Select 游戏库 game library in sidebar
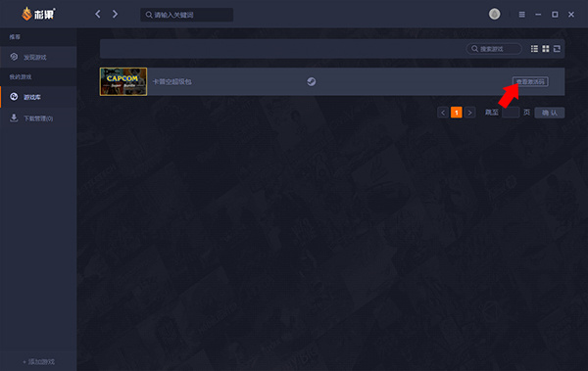 [38, 97]
